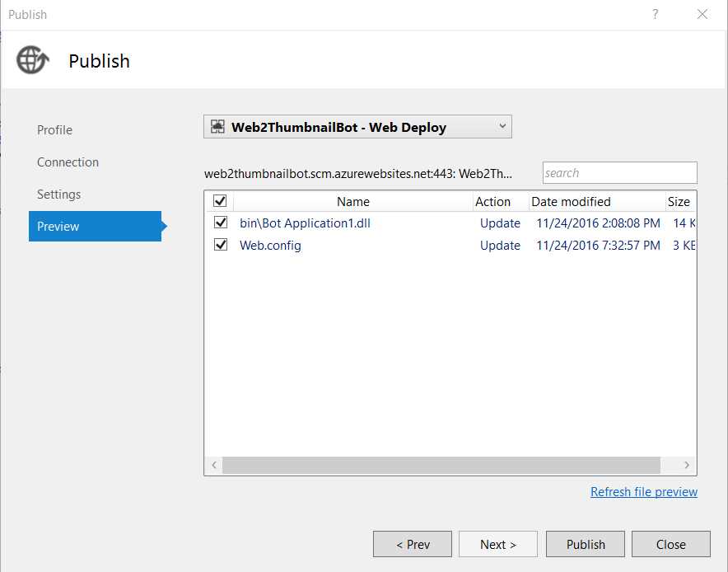Click Update action for bin\Bot Application1.dll

(x=500, y=223)
